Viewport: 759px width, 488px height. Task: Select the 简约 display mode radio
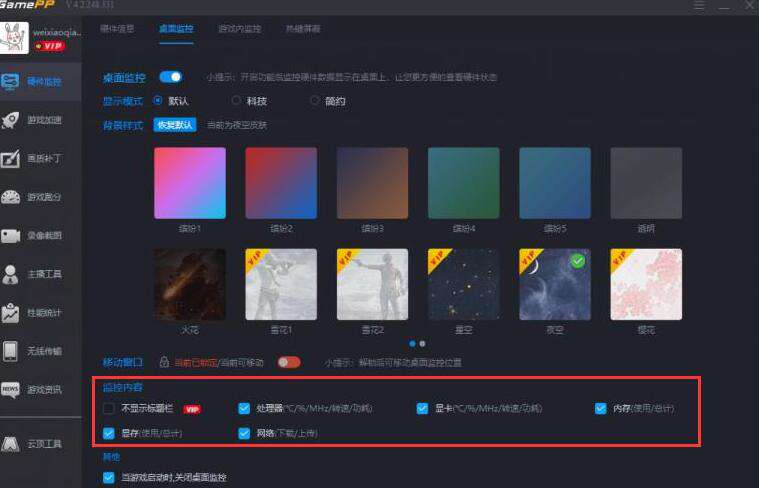(315, 100)
